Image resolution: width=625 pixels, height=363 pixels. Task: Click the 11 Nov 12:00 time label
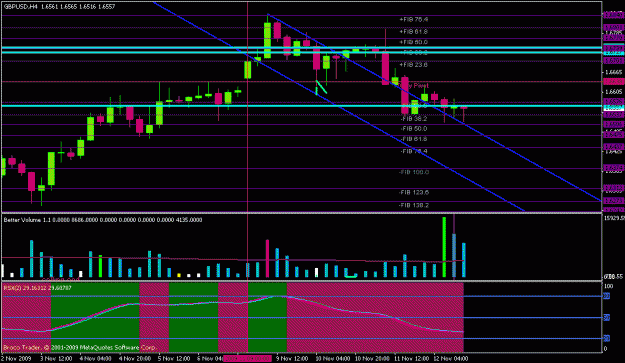tap(411, 359)
